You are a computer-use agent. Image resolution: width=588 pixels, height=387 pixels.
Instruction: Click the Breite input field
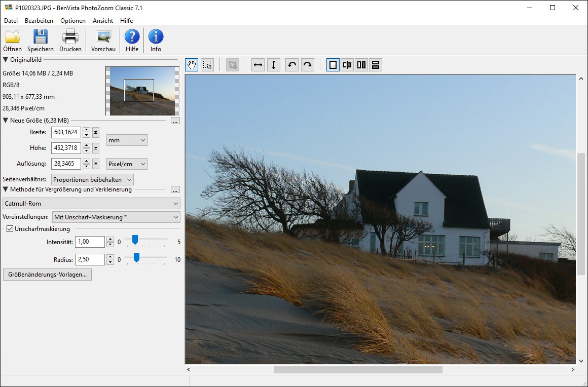pyautogui.click(x=66, y=133)
